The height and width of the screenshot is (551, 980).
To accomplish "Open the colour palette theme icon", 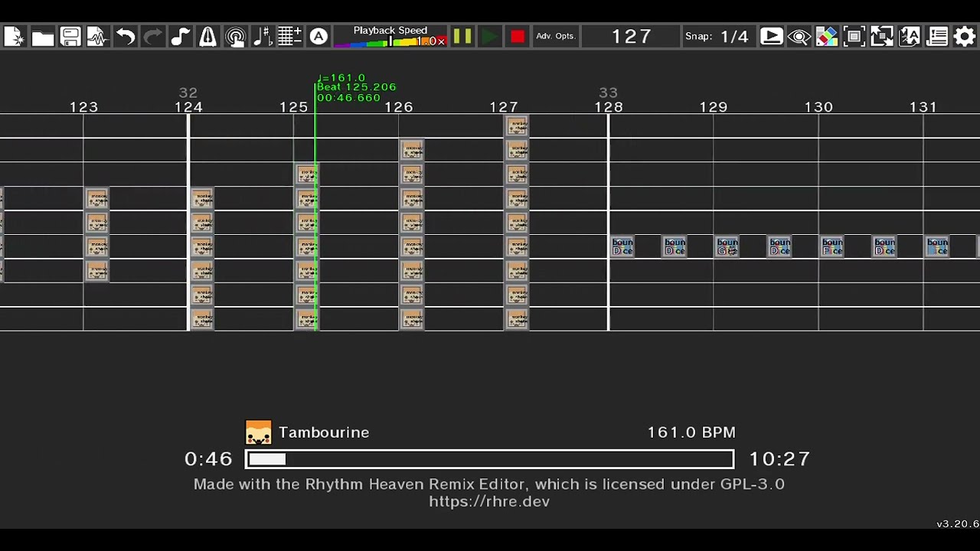I will click(827, 37).
